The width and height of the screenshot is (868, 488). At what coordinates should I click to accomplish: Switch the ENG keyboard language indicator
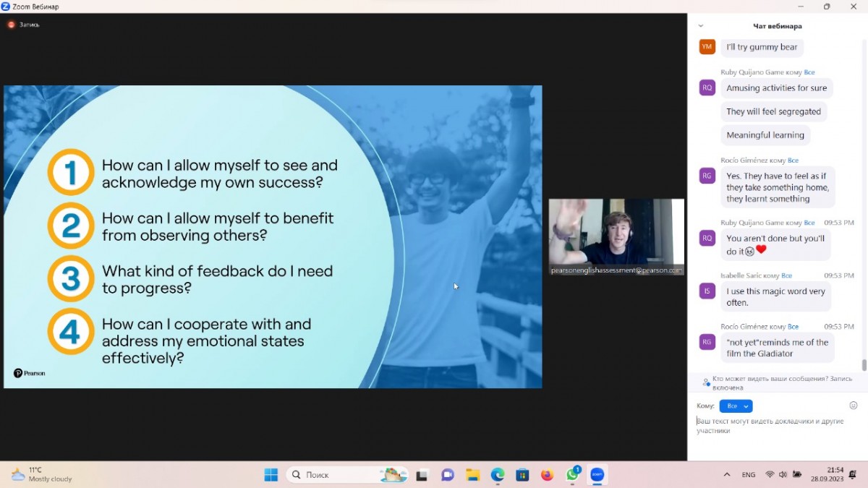[x=749, y=475]
